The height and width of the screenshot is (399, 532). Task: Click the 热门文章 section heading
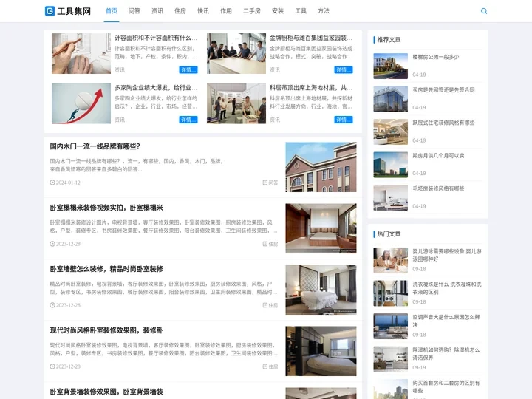click(x=389, y=234)
